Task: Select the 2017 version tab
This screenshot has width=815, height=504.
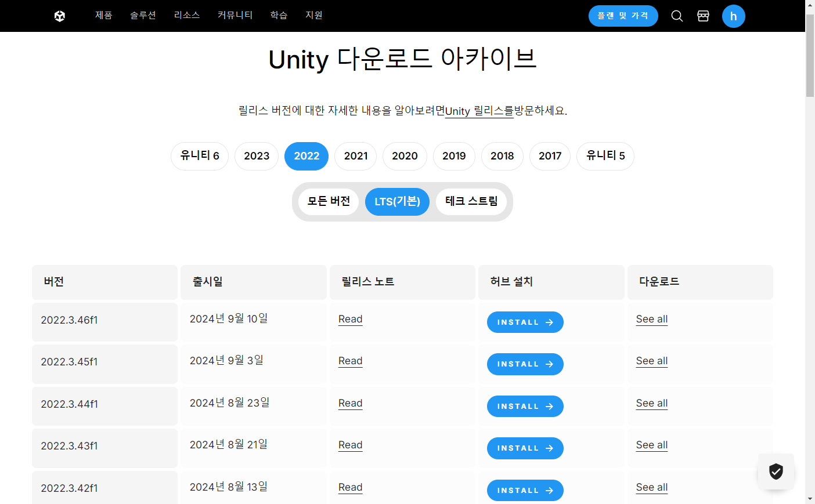Action: pos(550,156)
